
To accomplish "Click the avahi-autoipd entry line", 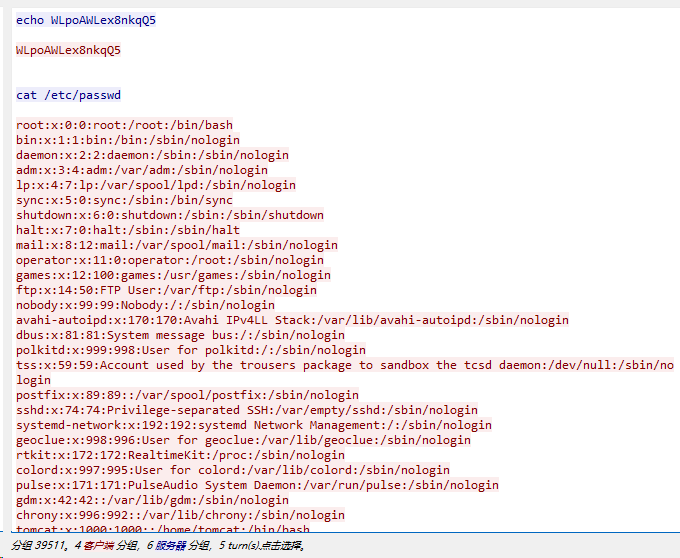I will click(292, 320).
